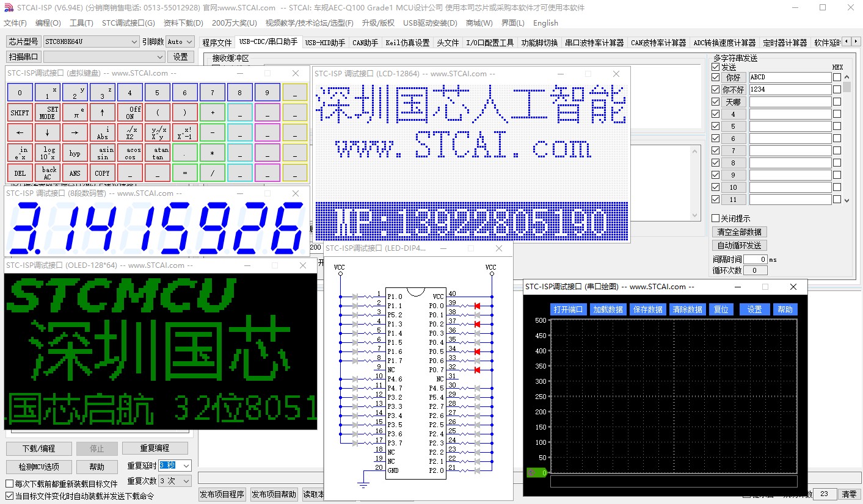Tap the COPY key on virtual keyboard
The image size is (863, 504).
pyautogui.click(x=102, y=173)
